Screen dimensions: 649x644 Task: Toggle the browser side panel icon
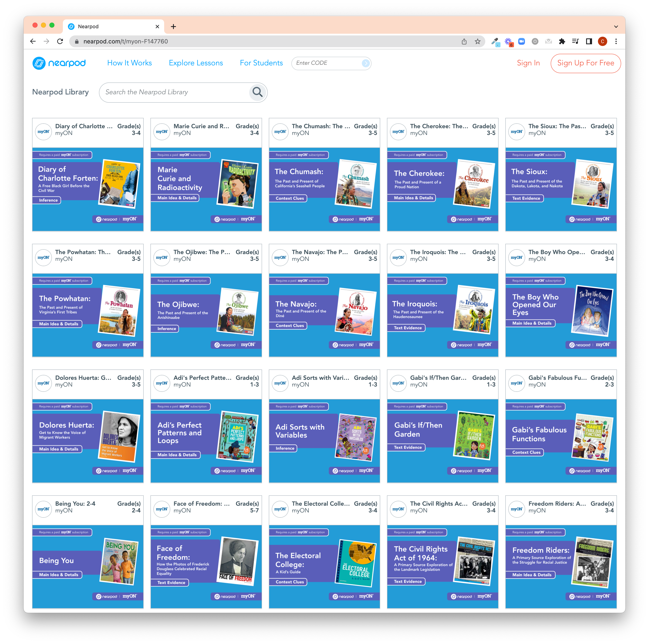point(588,41)
